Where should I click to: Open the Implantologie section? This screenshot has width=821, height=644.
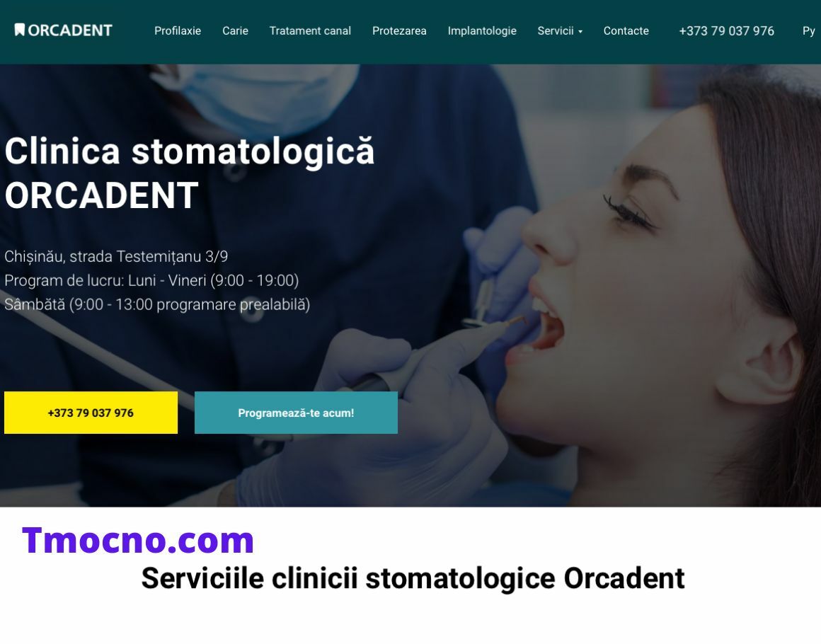point(482,31)
